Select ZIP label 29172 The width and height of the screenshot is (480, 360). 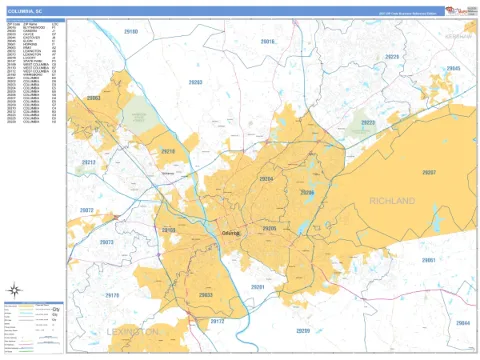(217, 321)
